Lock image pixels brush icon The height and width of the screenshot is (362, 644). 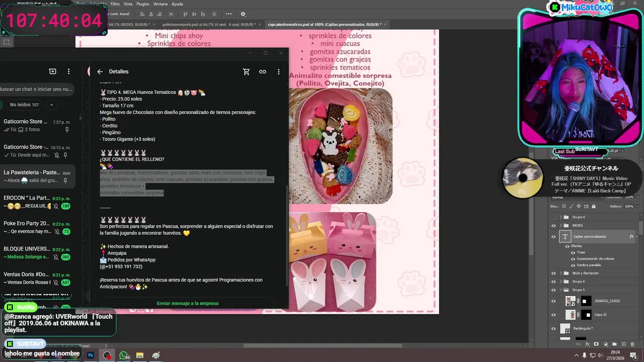click(x=572, y=206)
